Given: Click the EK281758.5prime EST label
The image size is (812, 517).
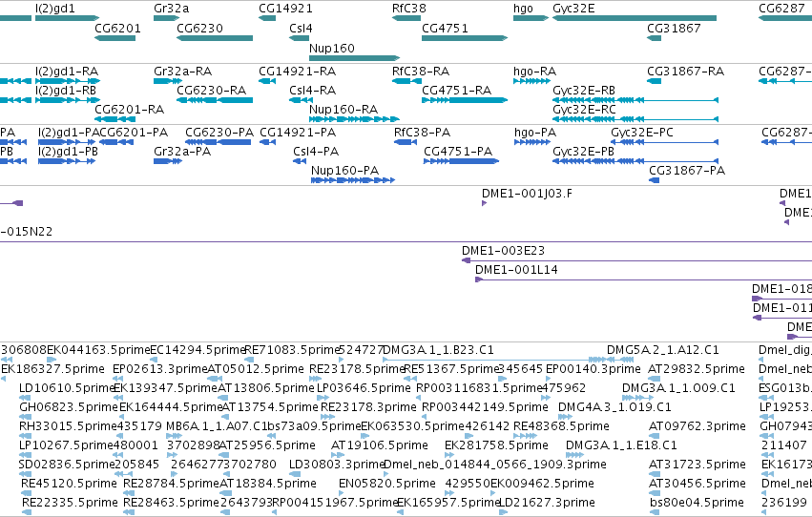Looking at the screenshot, I should point(496,445).
